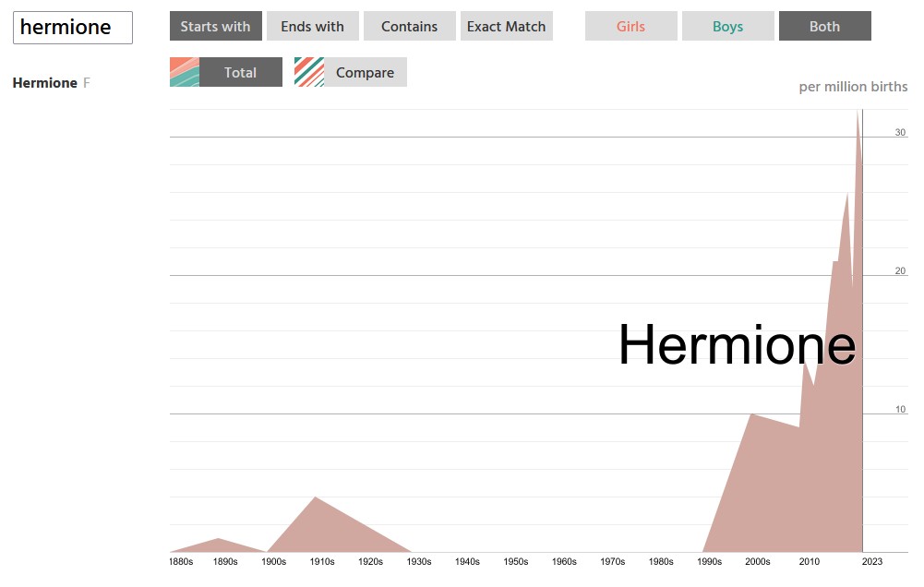This screenshot has height=587, width=924.
Task: Click the 2000s decade label
Action: tap(758, 561)
